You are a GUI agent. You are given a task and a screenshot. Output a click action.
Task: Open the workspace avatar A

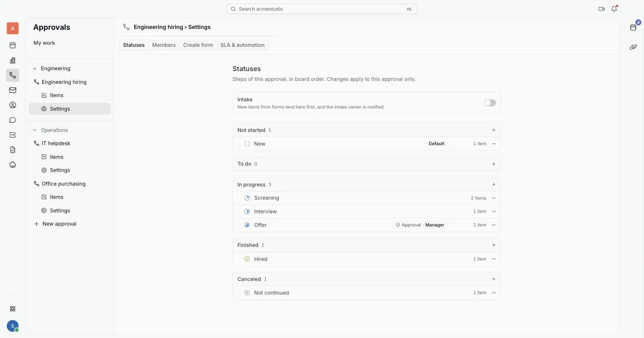point(13,28)
